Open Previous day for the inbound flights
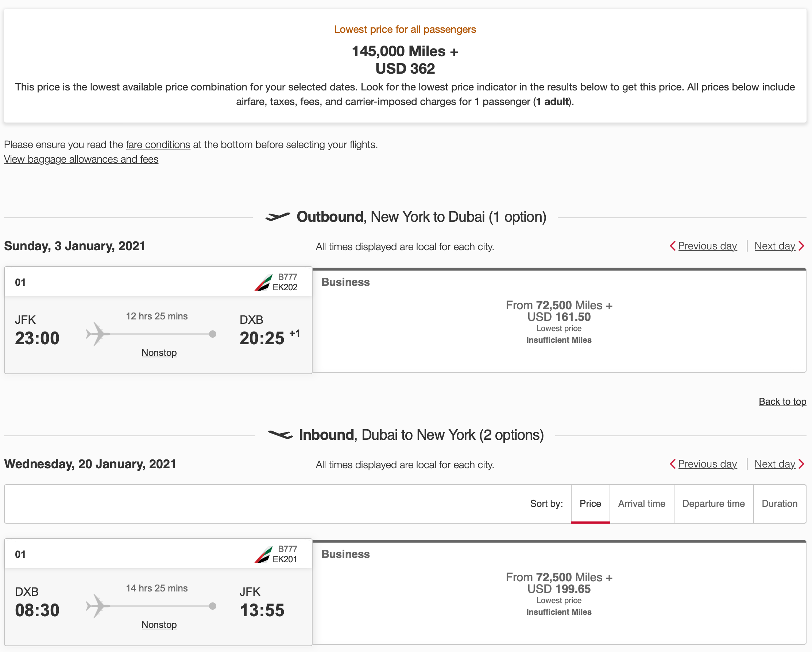 click(x=708, y=464)
